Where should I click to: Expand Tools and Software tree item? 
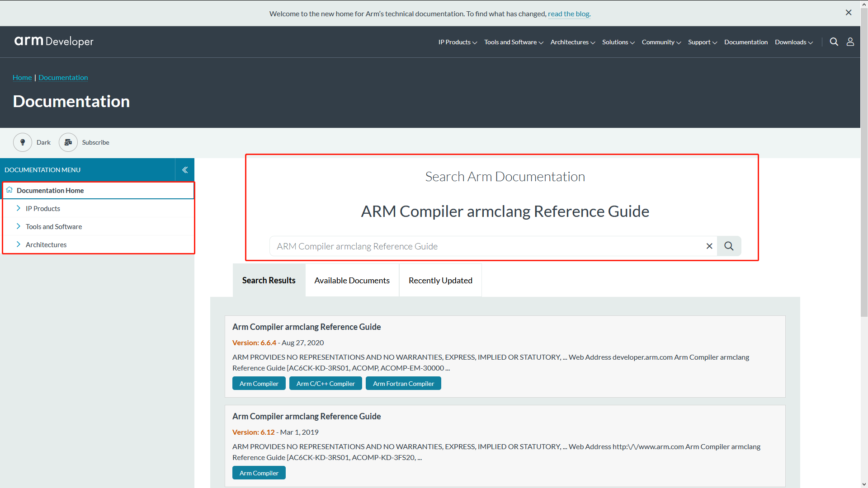click(x=18, y=226)
